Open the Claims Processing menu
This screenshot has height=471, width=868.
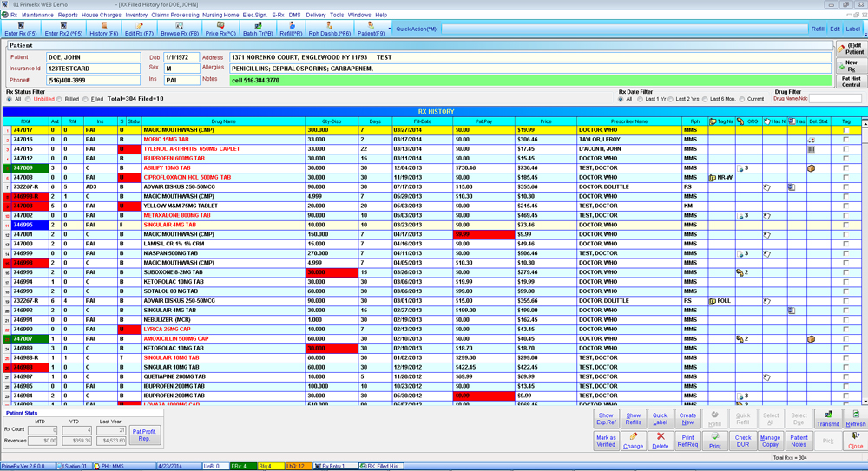coord(174,15)
